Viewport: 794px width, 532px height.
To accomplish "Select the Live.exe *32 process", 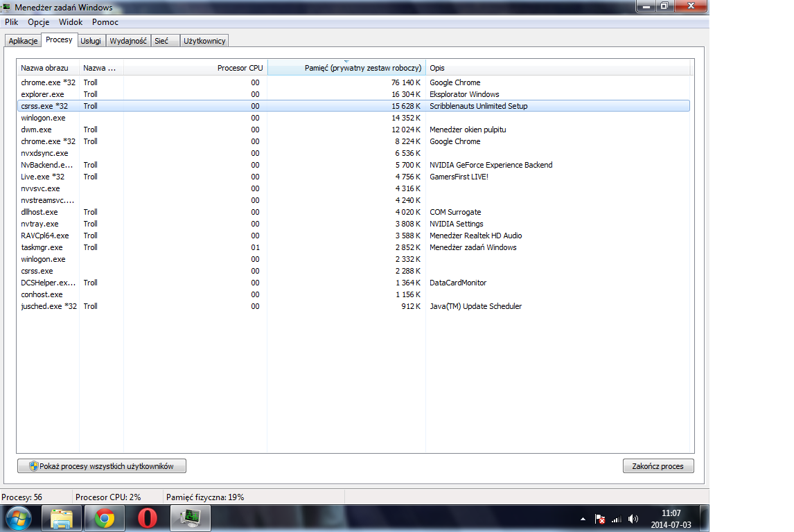I will click(353, 177).
